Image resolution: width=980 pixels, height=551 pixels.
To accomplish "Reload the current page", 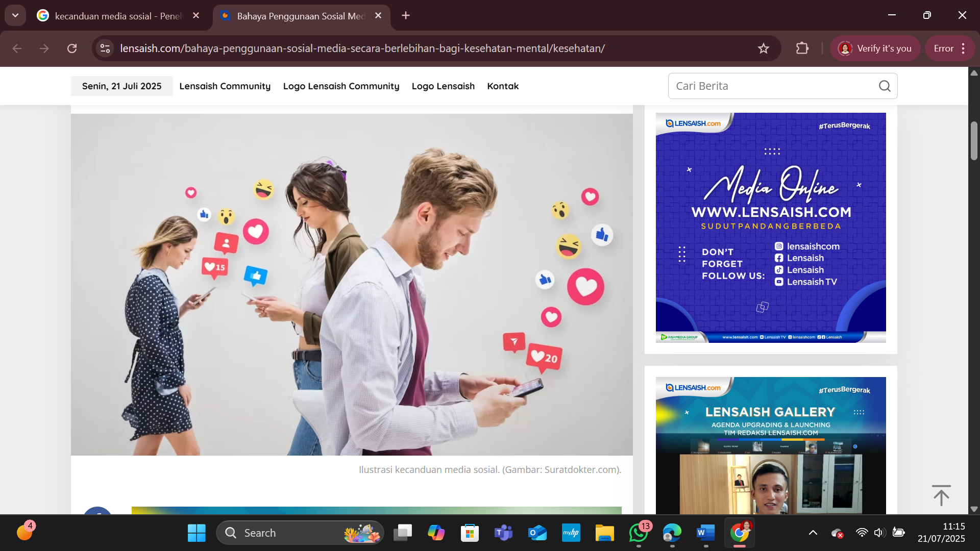I will point(72,48).
